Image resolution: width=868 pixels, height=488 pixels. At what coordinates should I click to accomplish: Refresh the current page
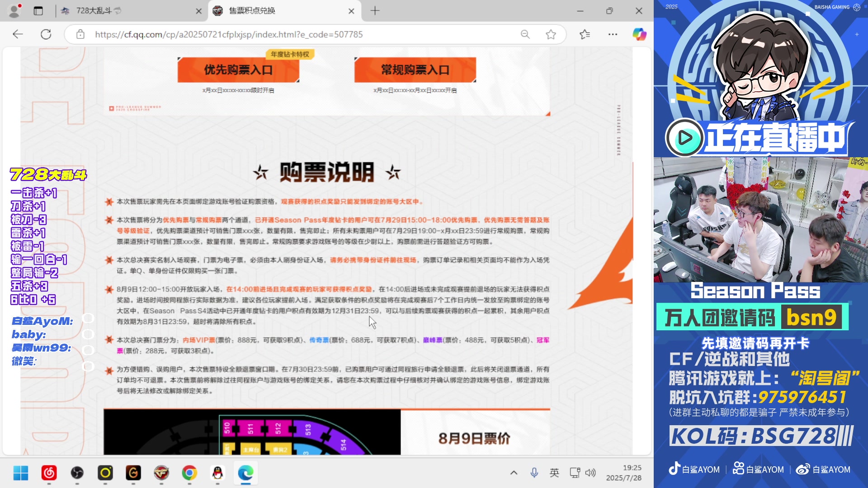point(46,34)
